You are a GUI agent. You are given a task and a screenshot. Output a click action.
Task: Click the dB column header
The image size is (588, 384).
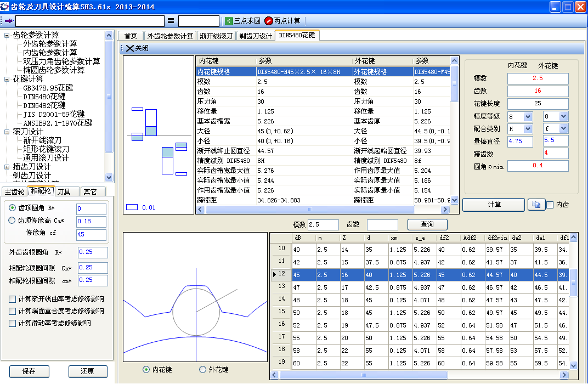(303, 238)
